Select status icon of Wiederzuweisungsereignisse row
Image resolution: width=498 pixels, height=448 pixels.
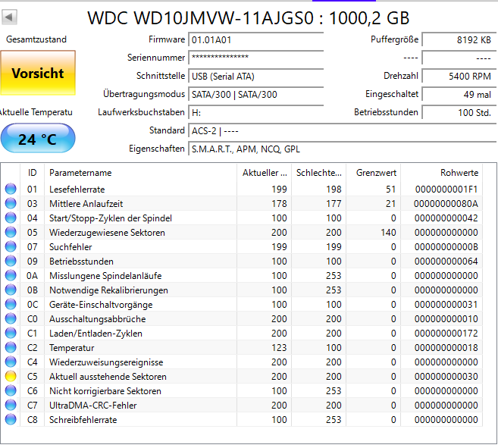tap(11, 362)
